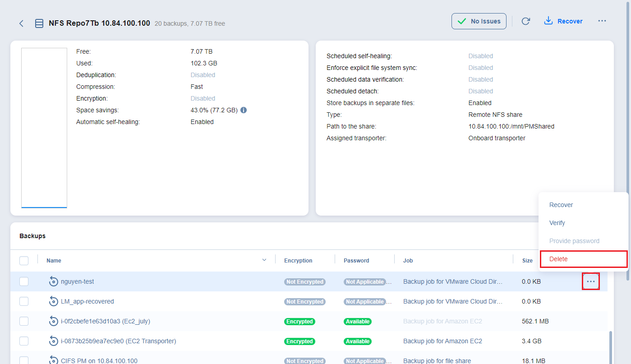Toggle the Name column sort chevron
The image size is (631, 364).
[264, 260]
